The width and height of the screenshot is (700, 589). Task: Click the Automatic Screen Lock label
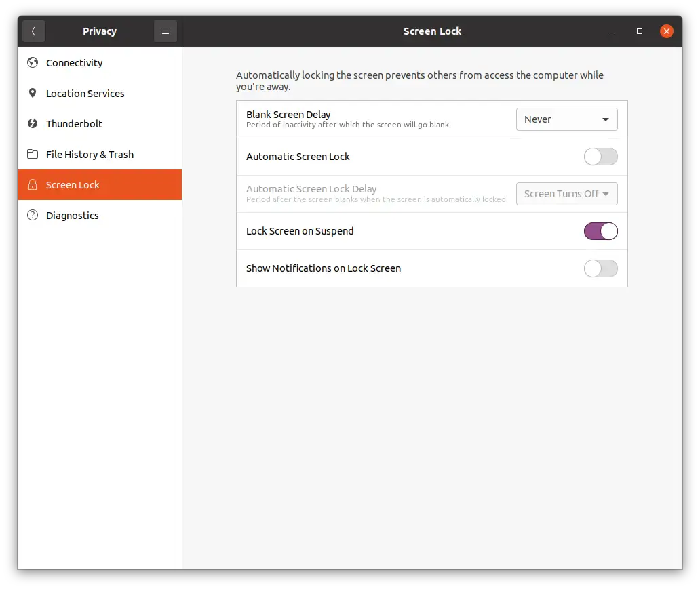(298, 157)
